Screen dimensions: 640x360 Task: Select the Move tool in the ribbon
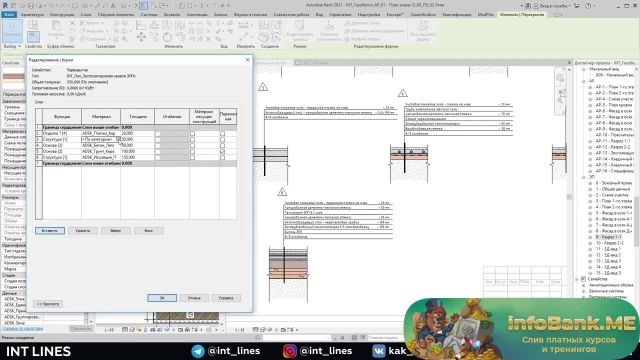click(141, 37)
